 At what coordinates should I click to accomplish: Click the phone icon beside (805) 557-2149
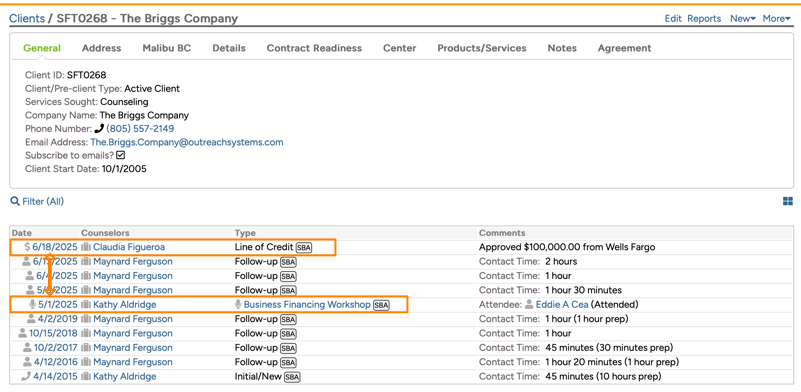[99, 128]
